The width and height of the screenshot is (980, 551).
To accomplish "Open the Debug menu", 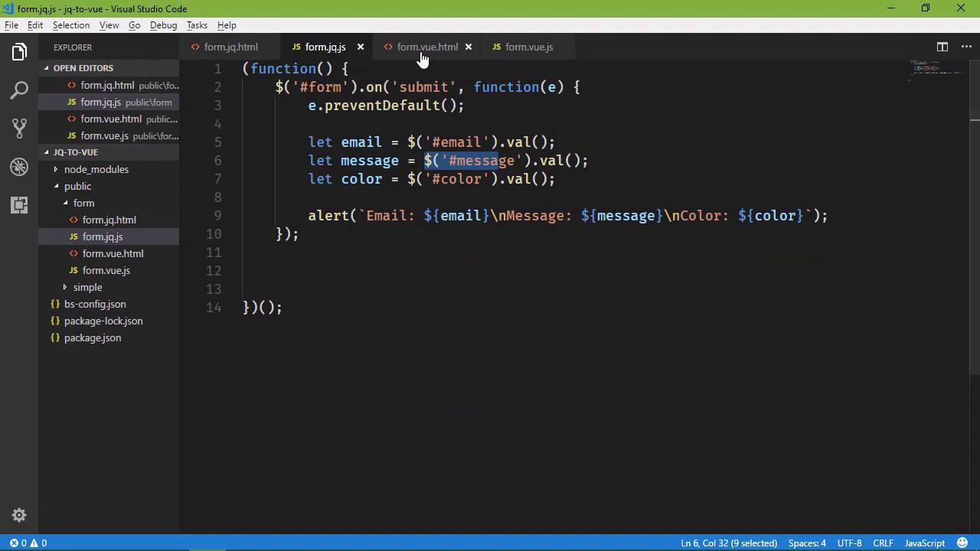I will click(x=163, y=25).
